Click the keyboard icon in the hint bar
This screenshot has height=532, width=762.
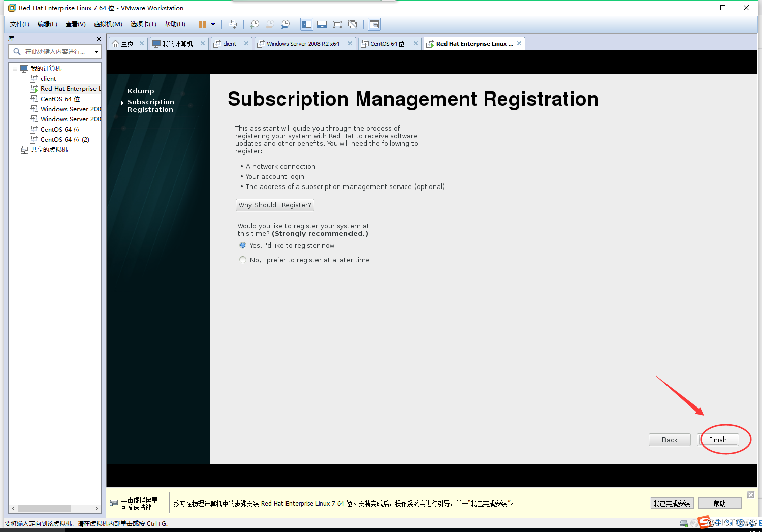tap(114, 503)
